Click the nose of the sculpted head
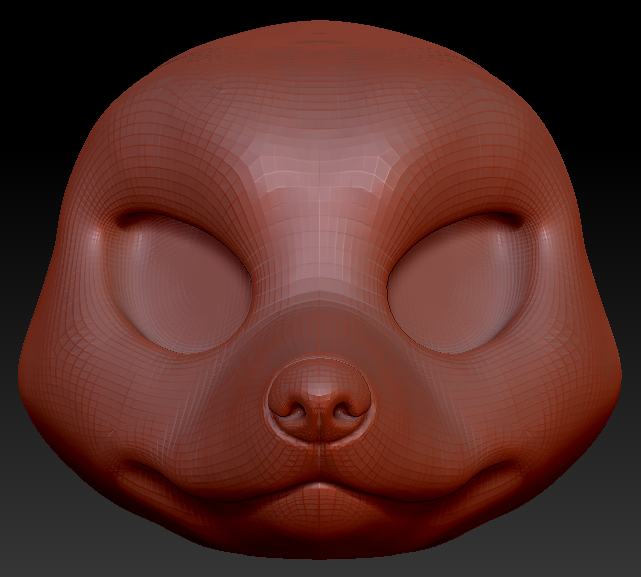 tap(320, 400)
